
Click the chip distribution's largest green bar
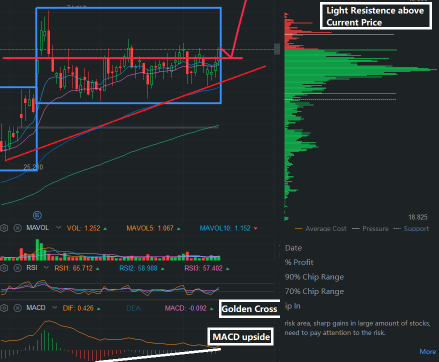pos(360,69)
